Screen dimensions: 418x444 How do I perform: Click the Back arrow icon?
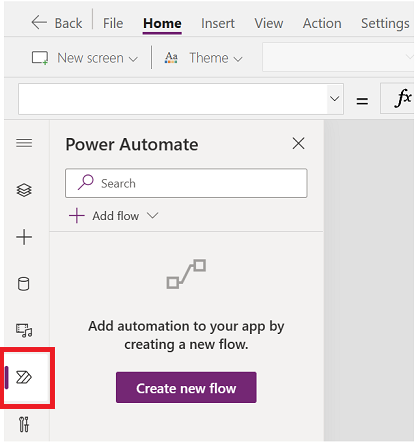click(x=39, y=23)
